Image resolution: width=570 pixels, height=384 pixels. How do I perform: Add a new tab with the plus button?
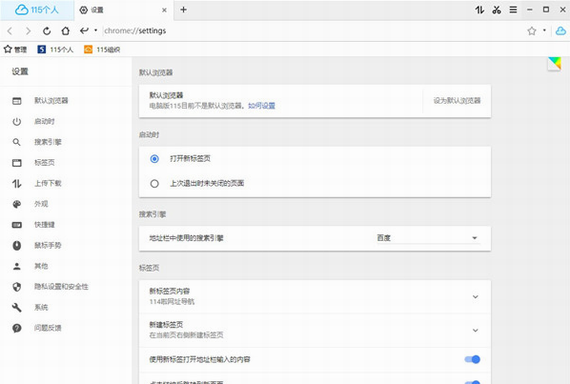[184, 10]
